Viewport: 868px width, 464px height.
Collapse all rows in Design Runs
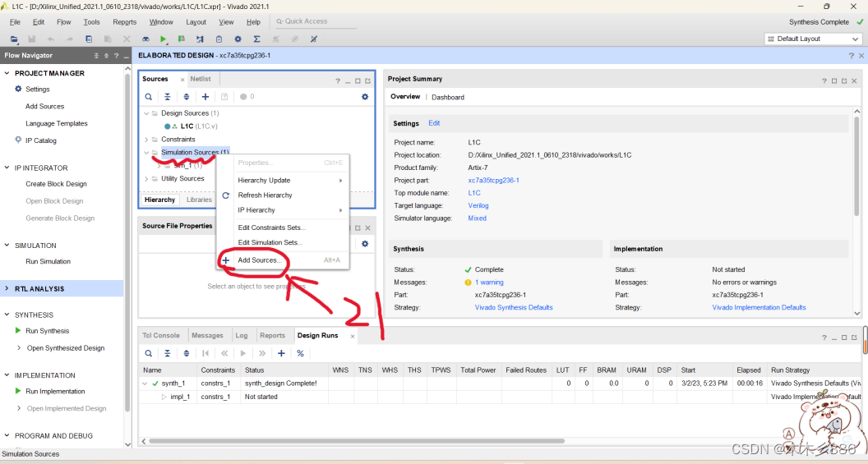click(x=167, y=353)
